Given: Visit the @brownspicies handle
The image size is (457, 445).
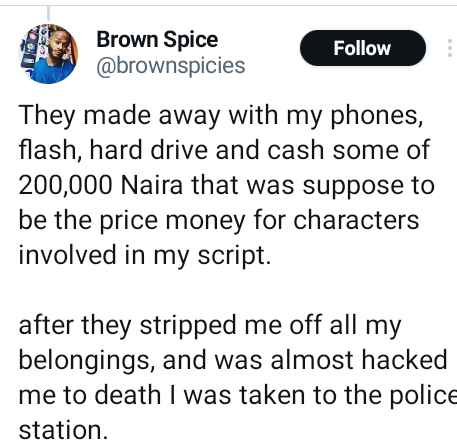Looking at the screenshot, I should click(x=171, y=66).
